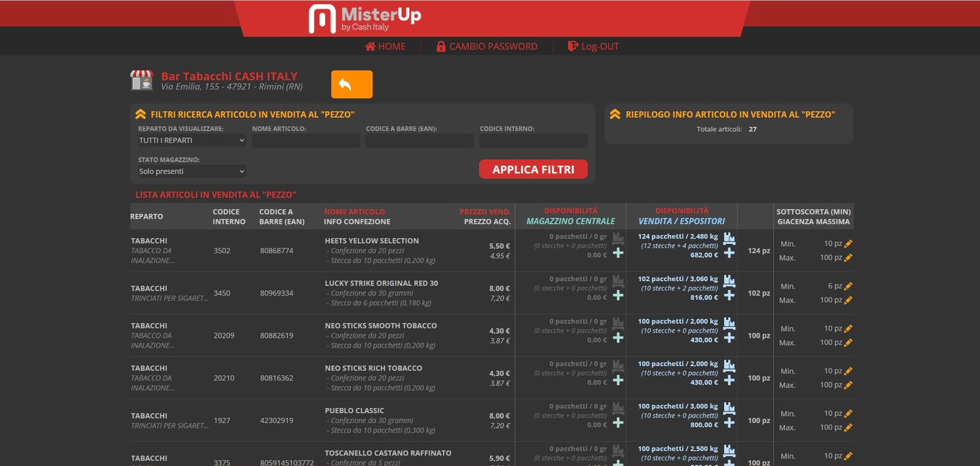The width and height of the screenshot is (980, 466).
Task: Add sales display stock for Neo Sticks Smooth Tobacco
Action: click(x=729, y=337)
